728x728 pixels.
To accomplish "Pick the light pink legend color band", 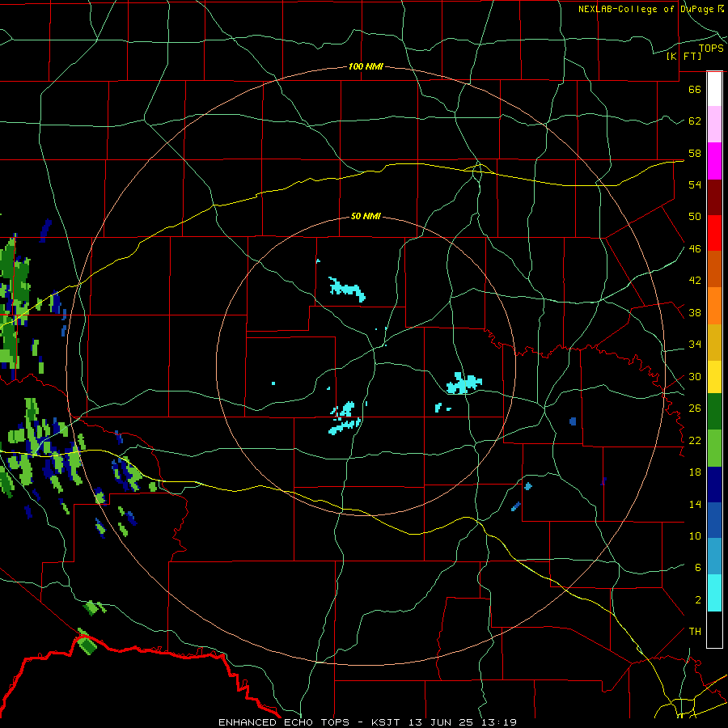I will (x=714, y=125).
